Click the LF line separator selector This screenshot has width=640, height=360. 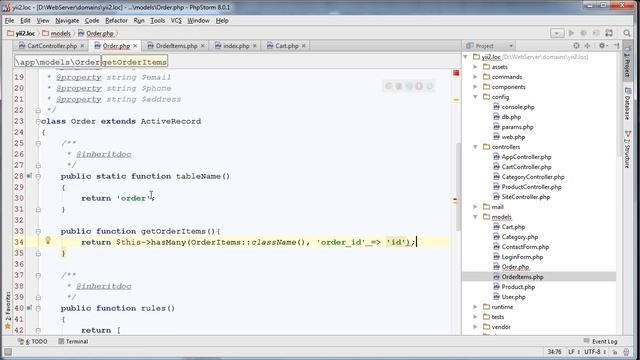coord(573,352)
